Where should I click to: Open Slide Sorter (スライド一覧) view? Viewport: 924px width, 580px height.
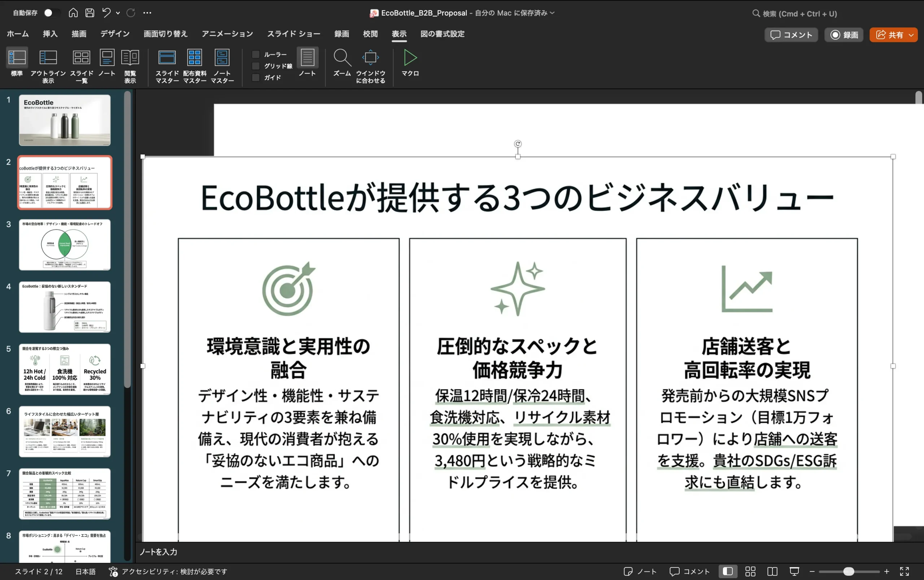coord(81,66)
